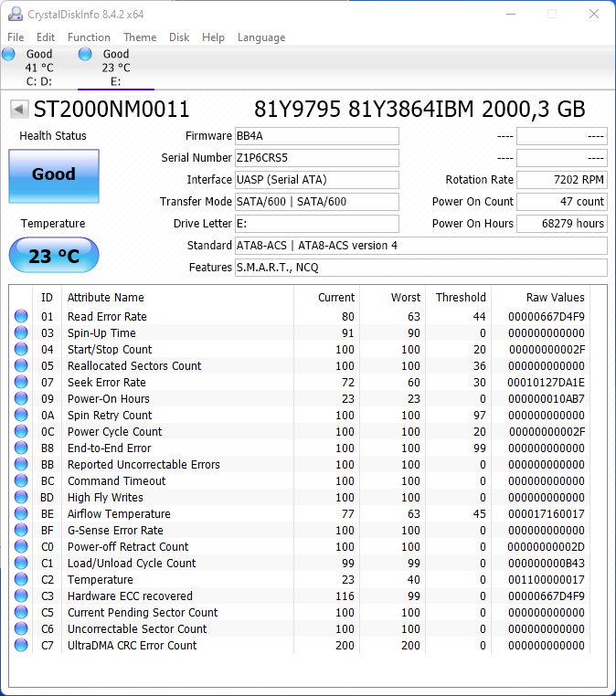
Task: Click the Current column header
Action: point(336,298)
